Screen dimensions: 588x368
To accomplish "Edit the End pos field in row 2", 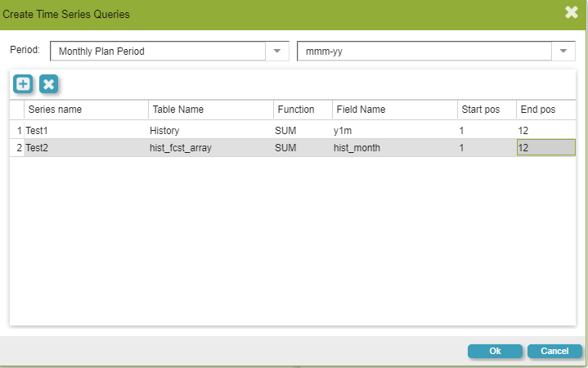I will 545,147.
